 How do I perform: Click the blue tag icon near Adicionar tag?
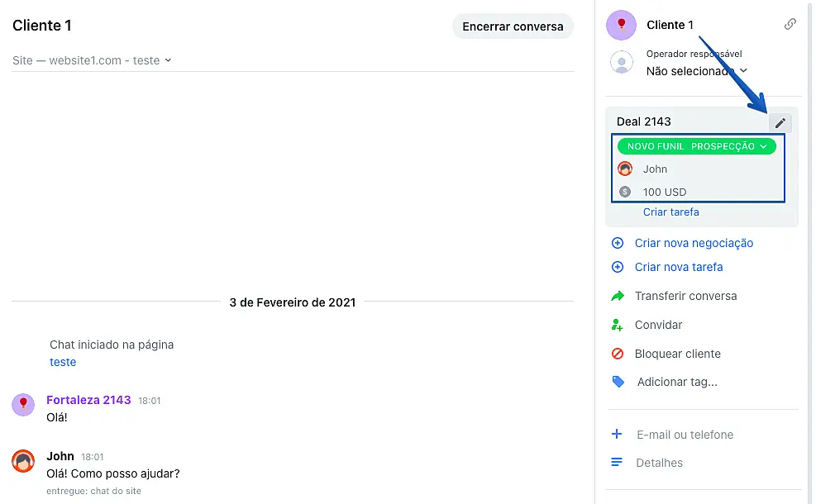pos(617,382)
